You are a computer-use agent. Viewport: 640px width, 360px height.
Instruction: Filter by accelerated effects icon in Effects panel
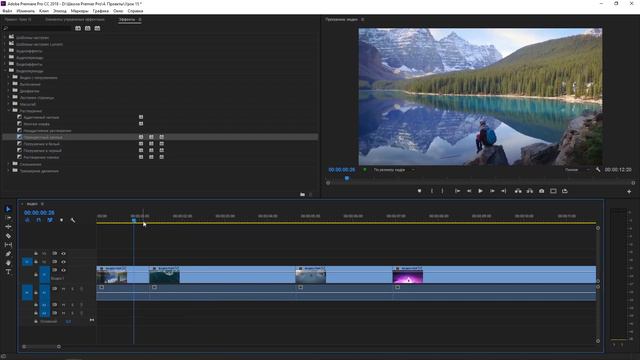coord(78,28)
